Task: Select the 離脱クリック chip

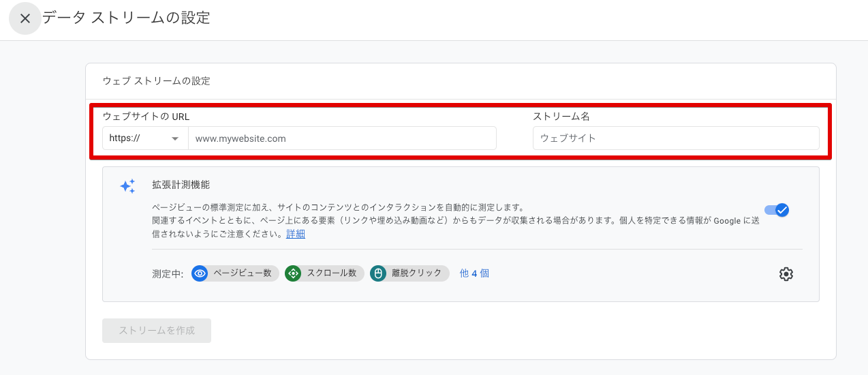Action: pos(409,273)
